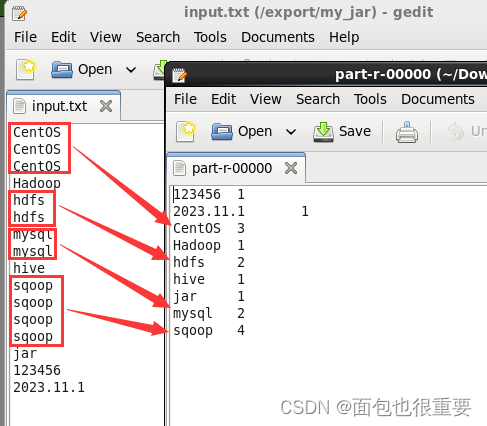The image size is (487, 426).
Task: Click the gedit icon in input.txt title bar
Action: [x=19, y=14]
